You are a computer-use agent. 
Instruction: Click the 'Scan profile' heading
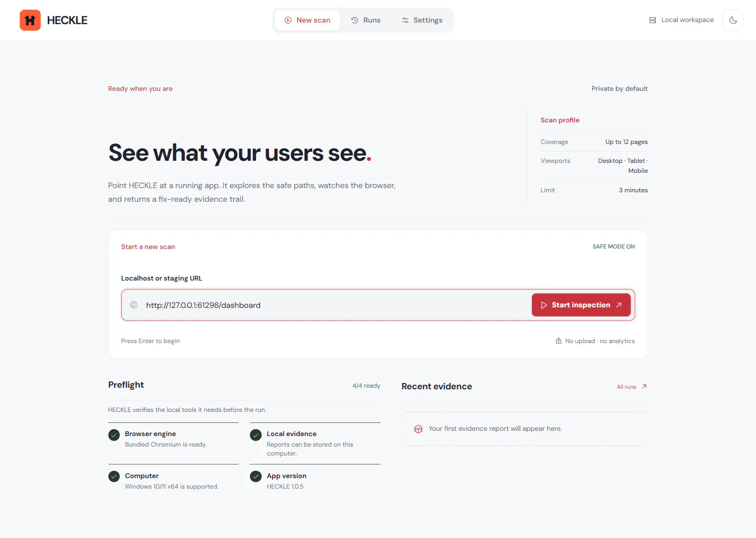[560, 120]
